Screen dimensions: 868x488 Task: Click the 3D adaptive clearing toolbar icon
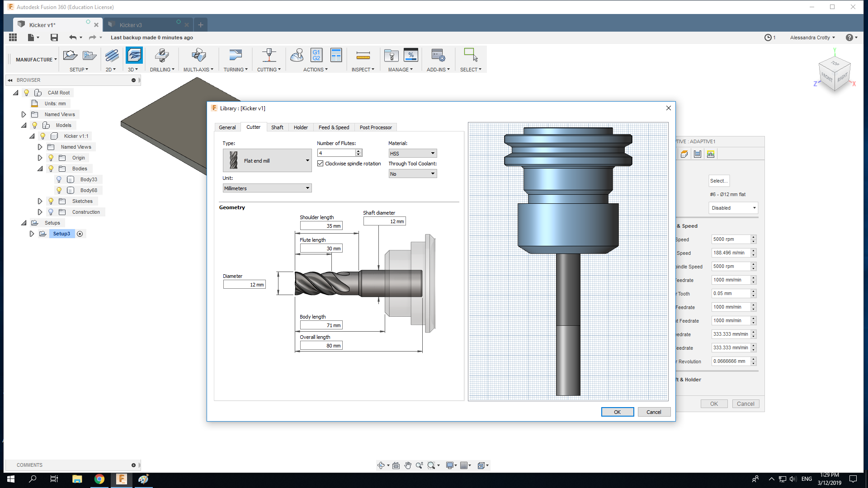click(x=134, y=56)
